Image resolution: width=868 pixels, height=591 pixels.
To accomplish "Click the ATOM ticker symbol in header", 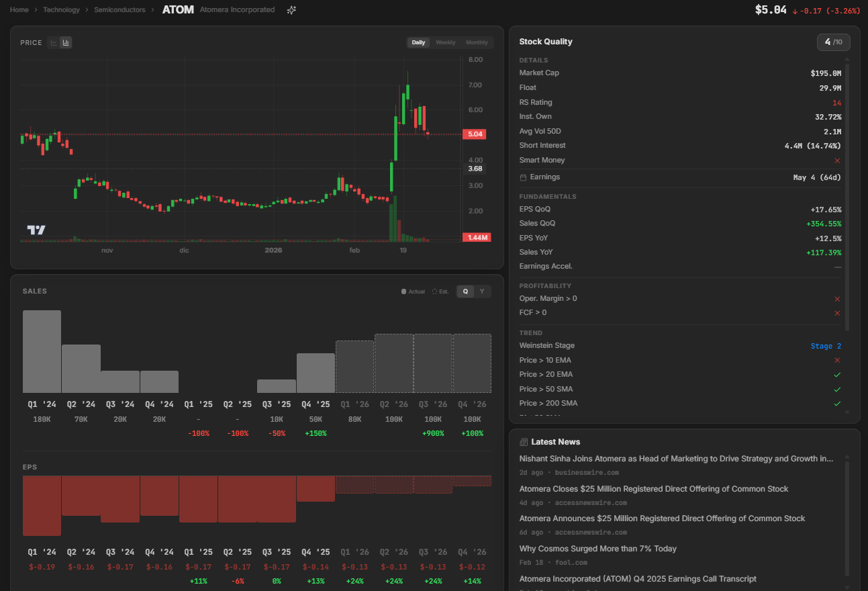I will (178, 10).
